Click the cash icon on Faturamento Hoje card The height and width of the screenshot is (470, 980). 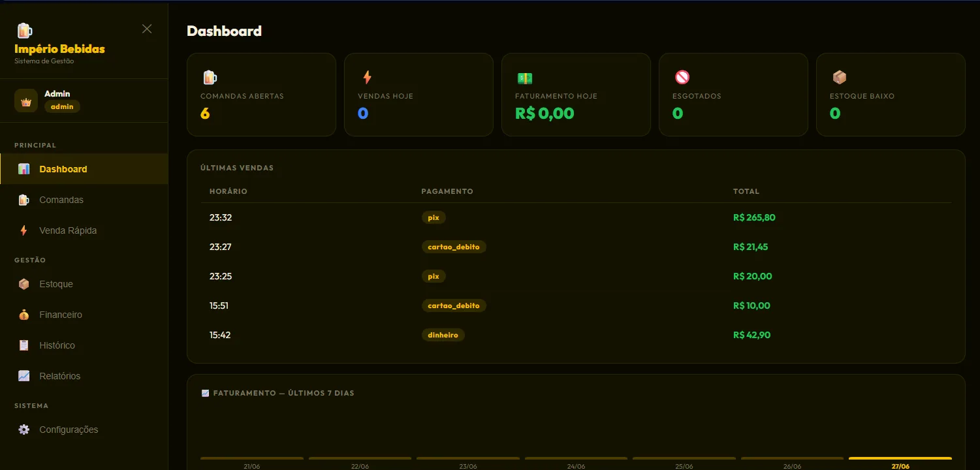pos(524,78)
